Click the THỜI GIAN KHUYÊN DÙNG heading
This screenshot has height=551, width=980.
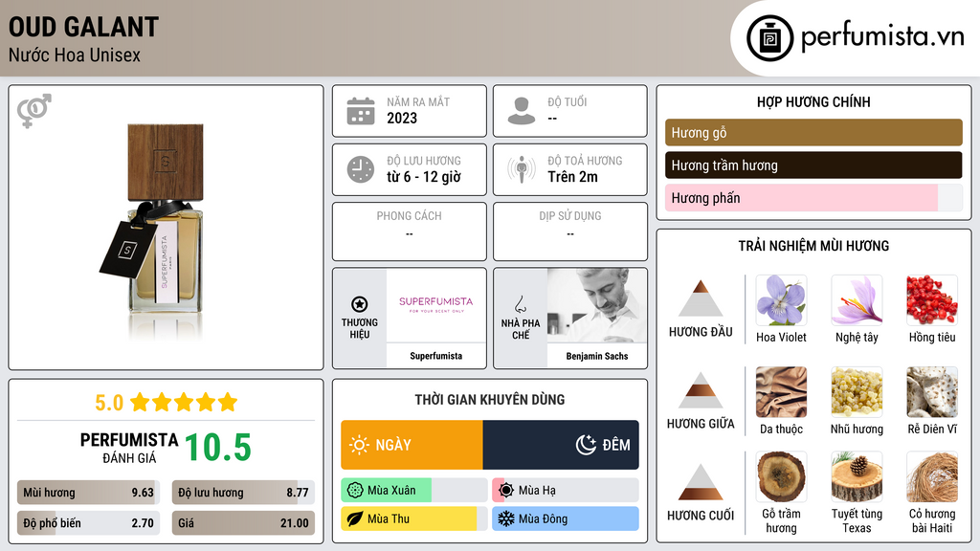(490, 400)
